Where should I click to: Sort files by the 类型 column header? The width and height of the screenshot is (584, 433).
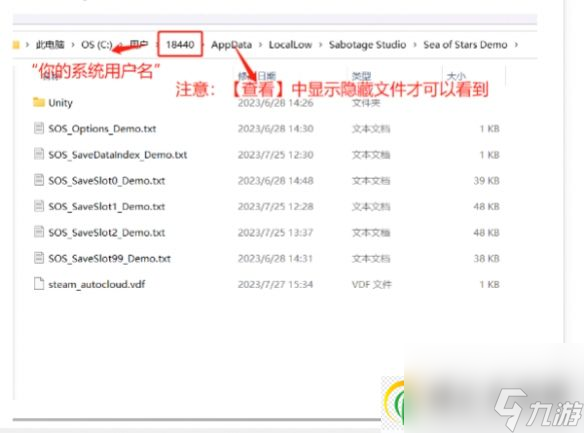click(x=361, y=76)
